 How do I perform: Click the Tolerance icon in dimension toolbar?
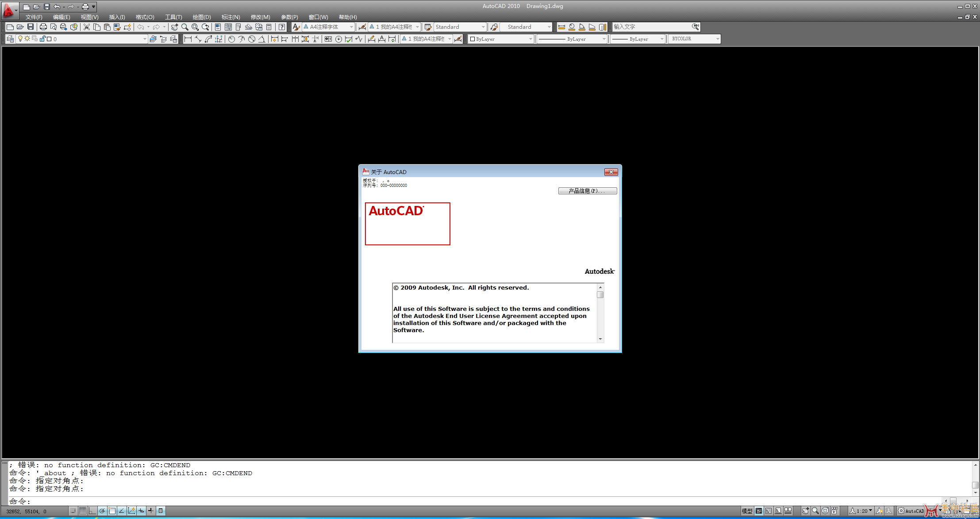(x=328, y=39)
